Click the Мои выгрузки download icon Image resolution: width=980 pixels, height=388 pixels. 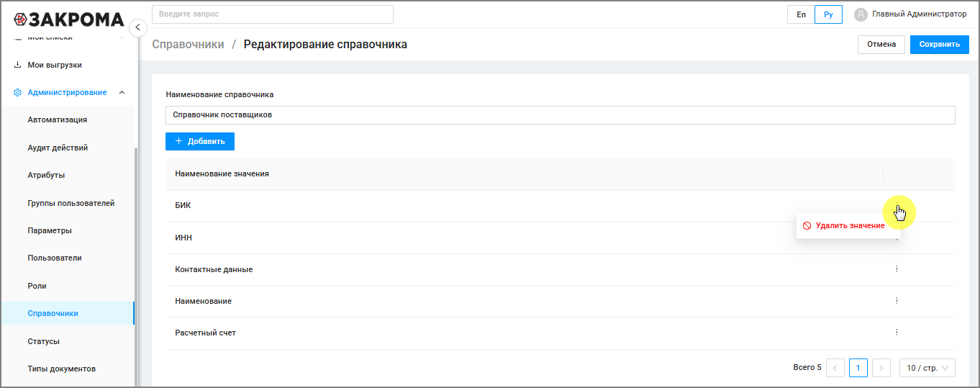(x=18, y=65)
